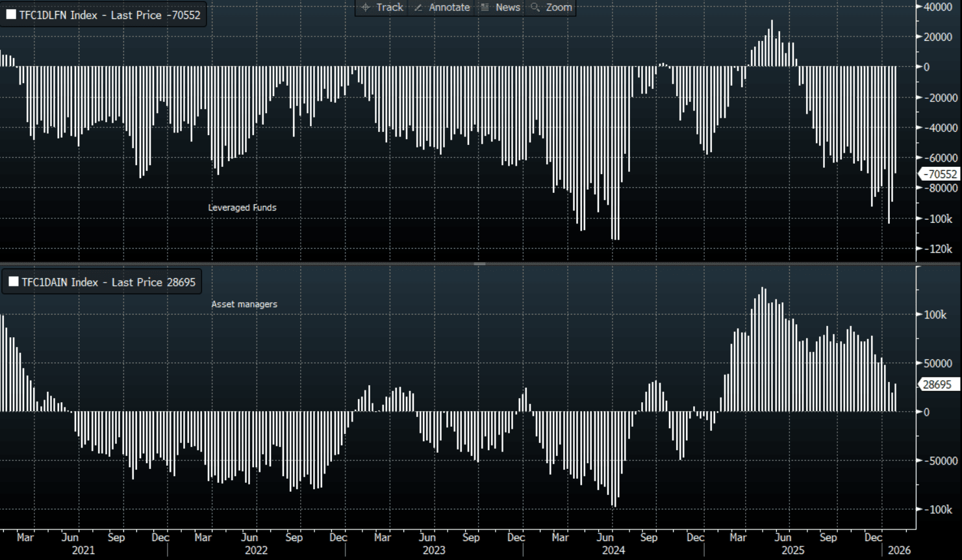Click the white square beside TFC1DLFN Index

tap(11, 14)
